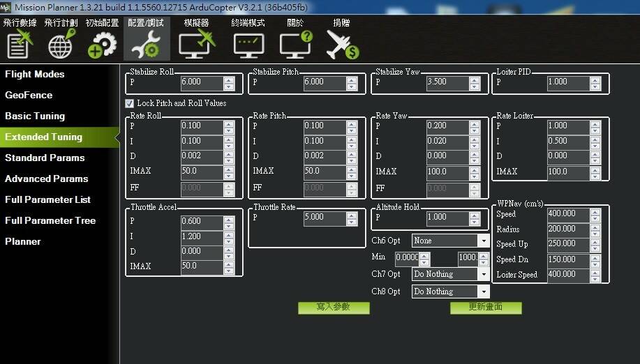This screenshot has height=364, width=640.
Task: Click the Write Params (寫入參數) button
Action: tap(334, 308)
